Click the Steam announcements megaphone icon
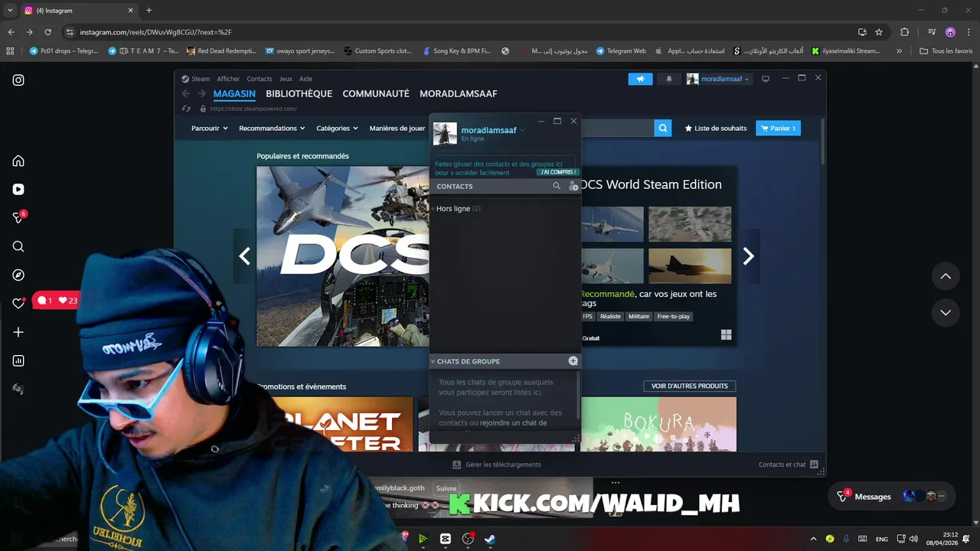Viewport: 980px width, 551px height. pos(641,79)
